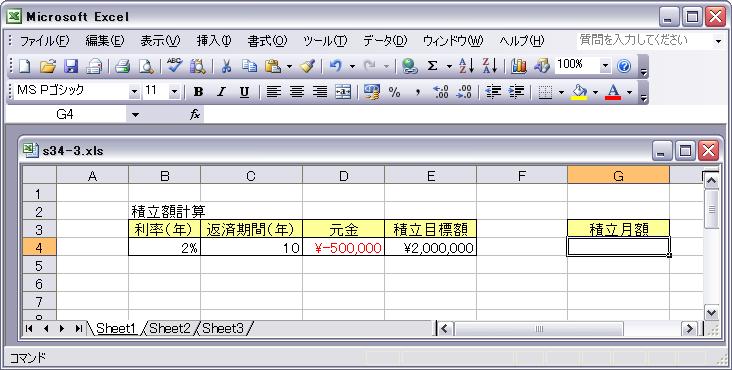The width and height of the screenshot is (732, 370).
Task: Toggle Bold formatting
Action: pyautogui.click(x=198, y=92)
